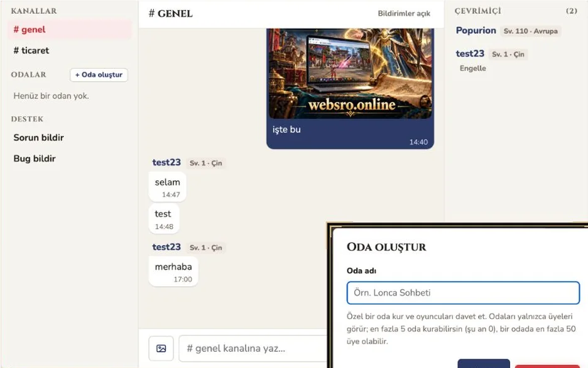The height and width of the screenshot is (368, 588).
Task: Open the websro.online image attachment
Action: [351, 74]
